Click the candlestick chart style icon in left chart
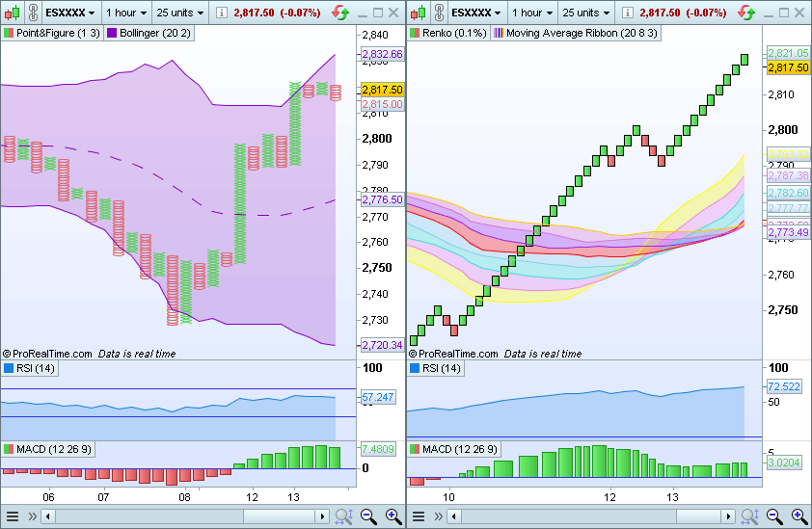812x529 pixels. tap(13, 13)
